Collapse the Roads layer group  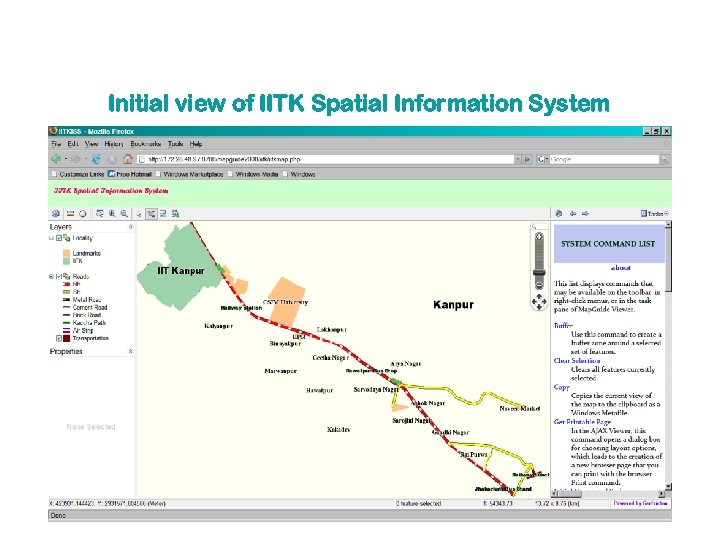pyautogui.click(x=51, y=276)
